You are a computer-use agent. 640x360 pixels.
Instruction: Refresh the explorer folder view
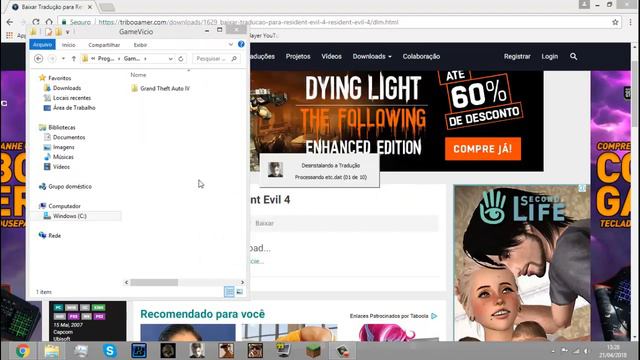point(181,59)
